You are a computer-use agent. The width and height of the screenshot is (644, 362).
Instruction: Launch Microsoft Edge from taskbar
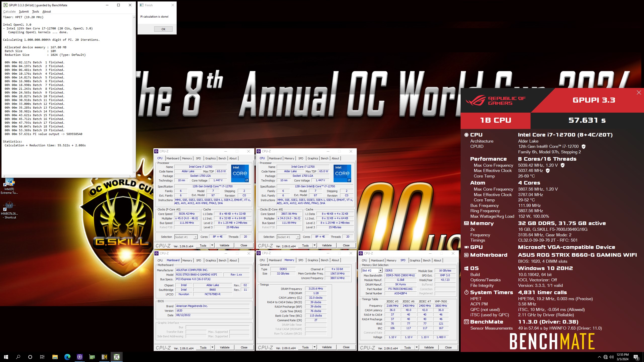pyautogui.click(x=67, y=357)
